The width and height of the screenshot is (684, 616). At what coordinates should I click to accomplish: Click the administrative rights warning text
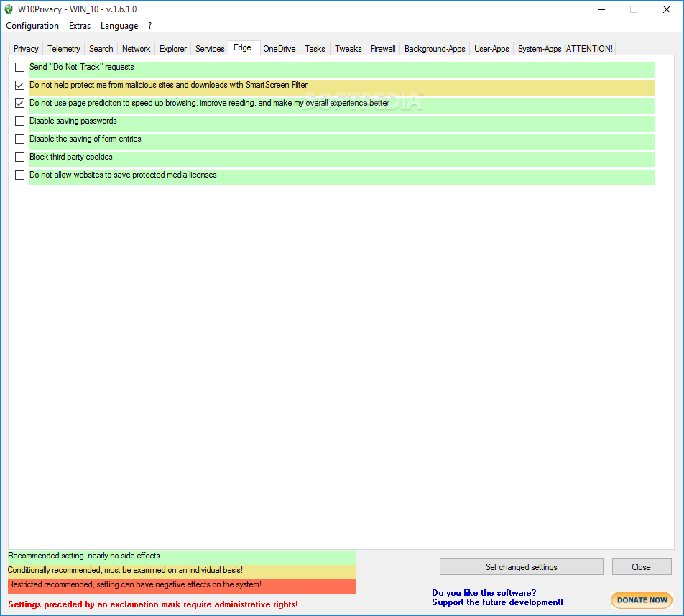click(x=152, y=604)
